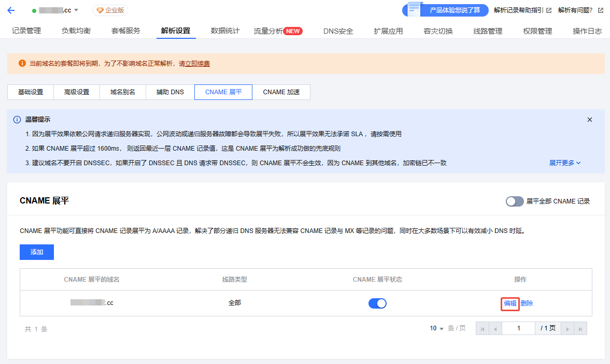The image size is (610, 364).
Task: Click the back arrow icon
Action: (11, 10)
